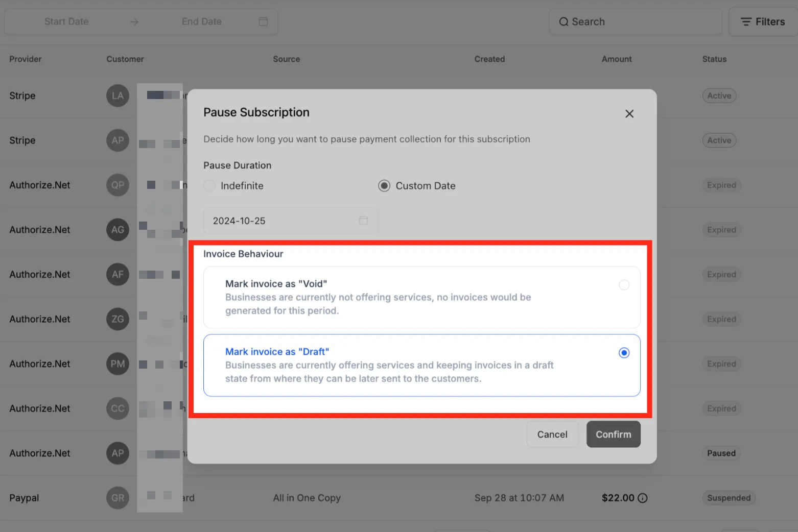Click the info icon next to $22.00
Screen dimensions: 798x532
[643, 498]
